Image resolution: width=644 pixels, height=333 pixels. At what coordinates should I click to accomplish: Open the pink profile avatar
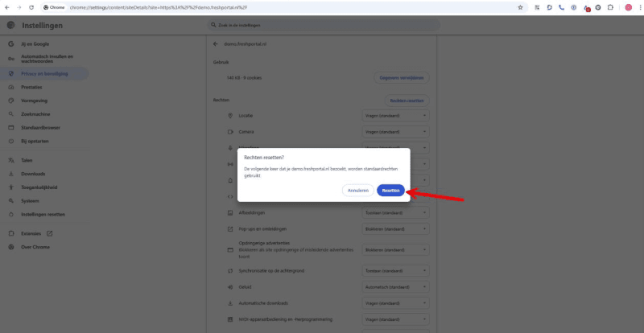(628, 7)
